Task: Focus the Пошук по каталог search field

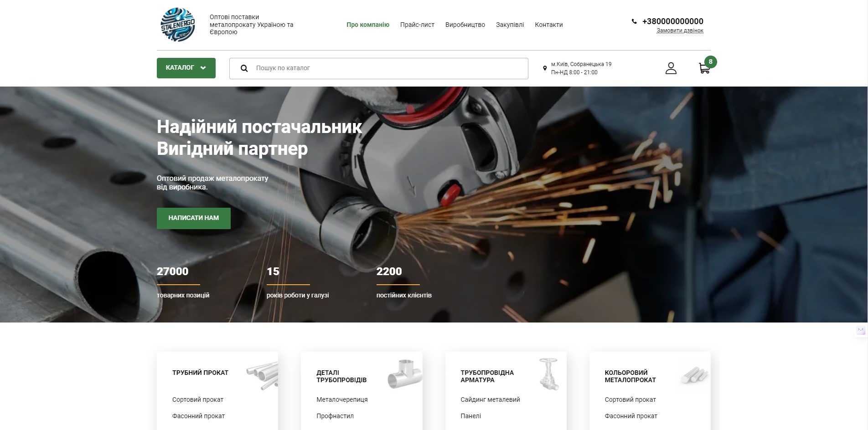Action: [379, 68]
